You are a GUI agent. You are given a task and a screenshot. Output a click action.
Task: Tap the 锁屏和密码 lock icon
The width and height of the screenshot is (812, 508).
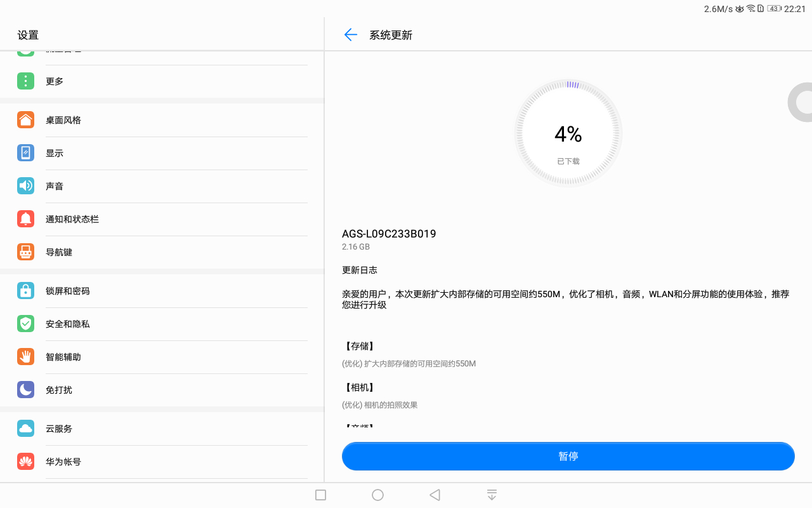coord(25,291)
